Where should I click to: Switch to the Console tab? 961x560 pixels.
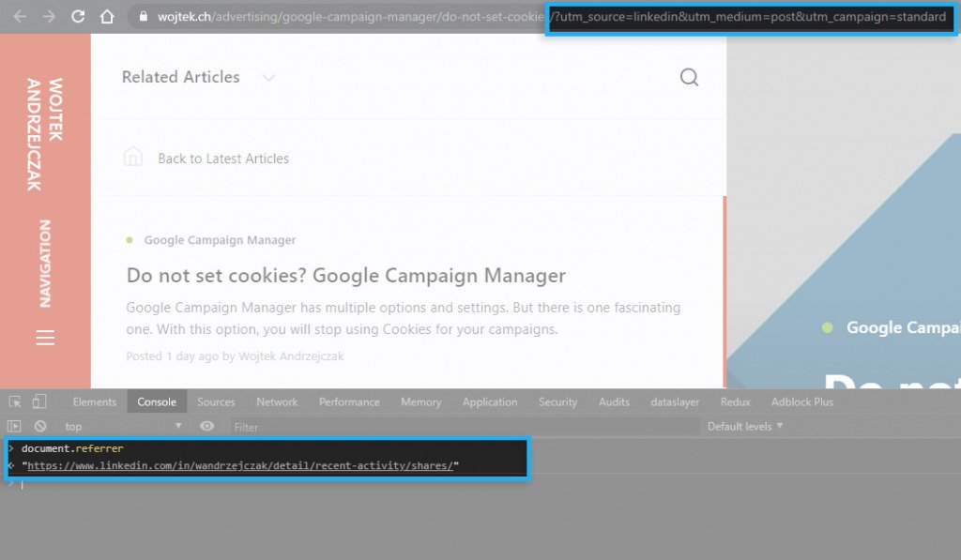point(157,401)
